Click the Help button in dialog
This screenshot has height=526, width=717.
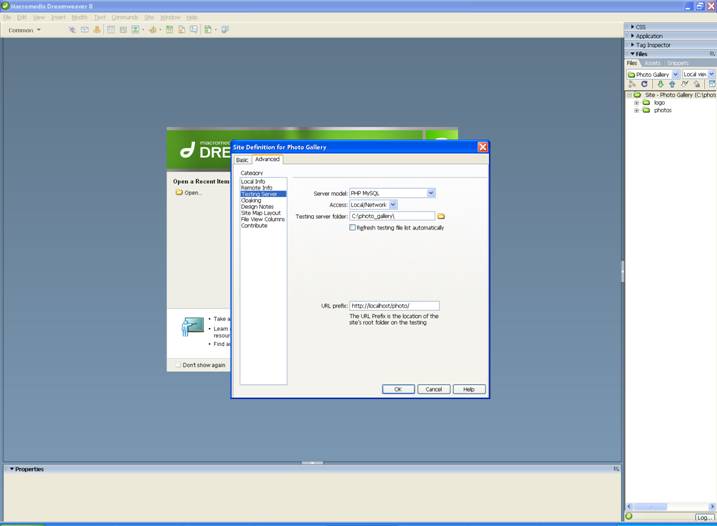point(469,389)
